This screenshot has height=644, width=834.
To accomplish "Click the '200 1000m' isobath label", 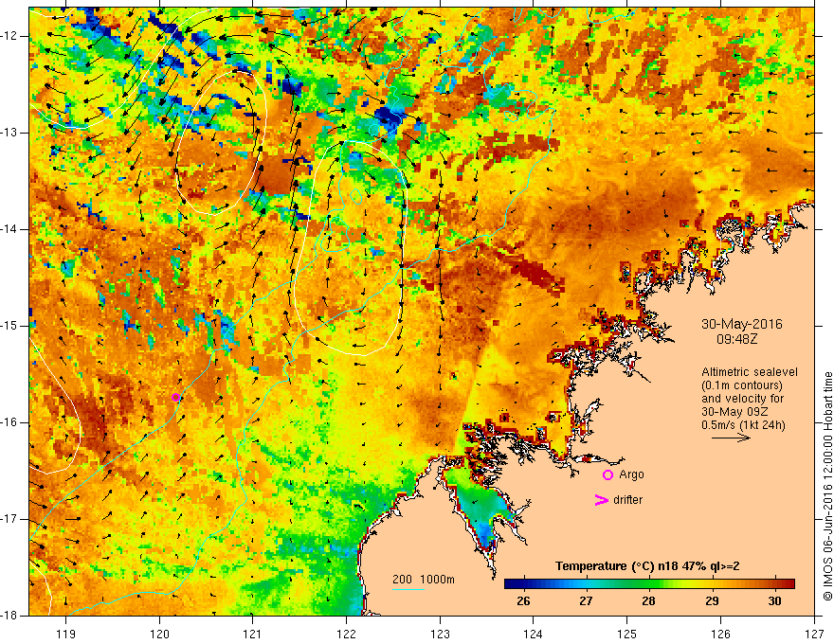I will (424, 580).
